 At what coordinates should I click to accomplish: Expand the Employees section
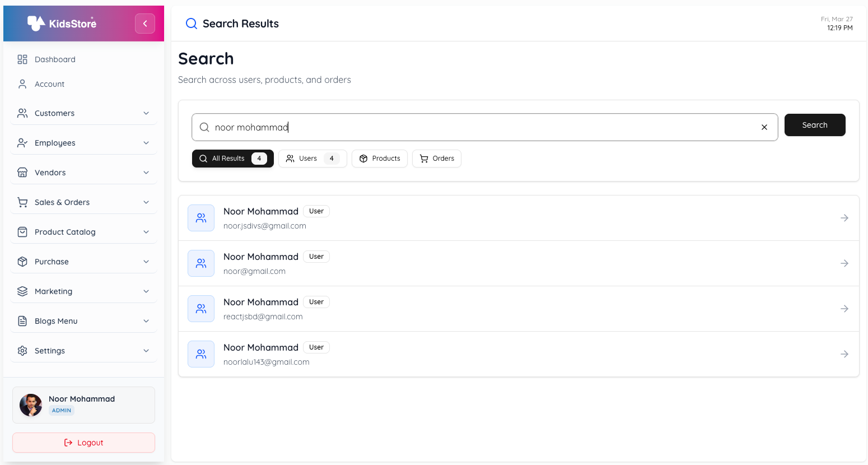[83, 142]
